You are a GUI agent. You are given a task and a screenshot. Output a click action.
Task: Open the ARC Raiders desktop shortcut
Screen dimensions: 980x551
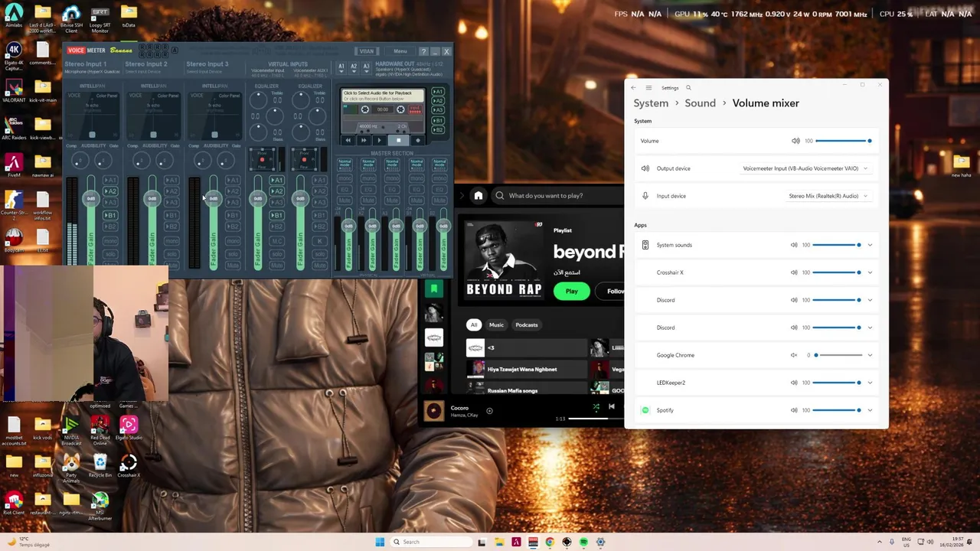14,128
